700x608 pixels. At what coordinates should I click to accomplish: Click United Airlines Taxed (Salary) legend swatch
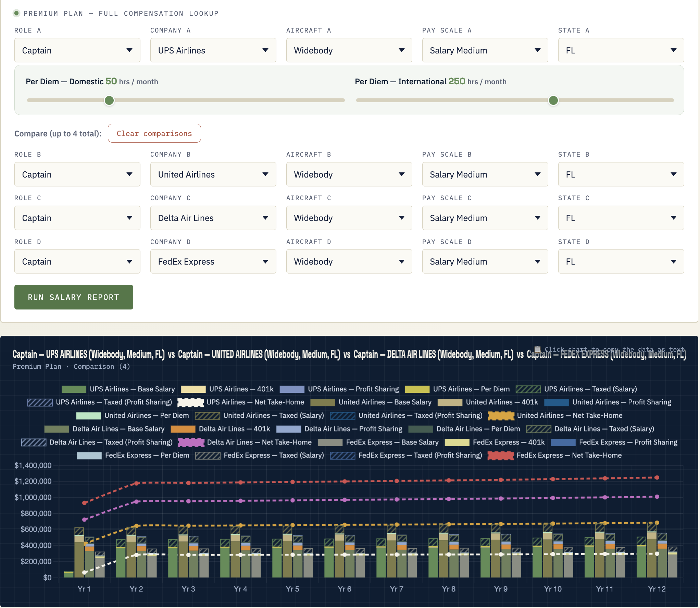[x=208, y=416]
